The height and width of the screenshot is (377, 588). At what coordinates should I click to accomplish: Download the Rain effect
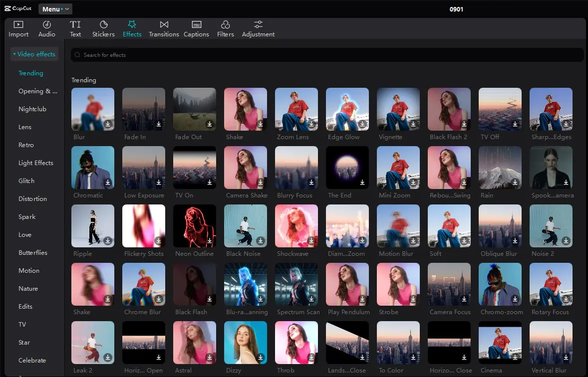(515, 183)
